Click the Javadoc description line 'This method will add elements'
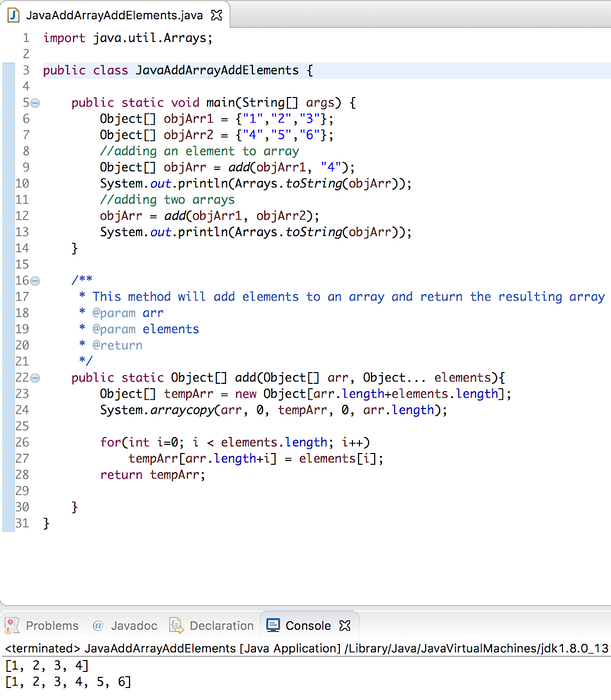The height and width of the screenshot is (700, 611). [x=349, y=297]
